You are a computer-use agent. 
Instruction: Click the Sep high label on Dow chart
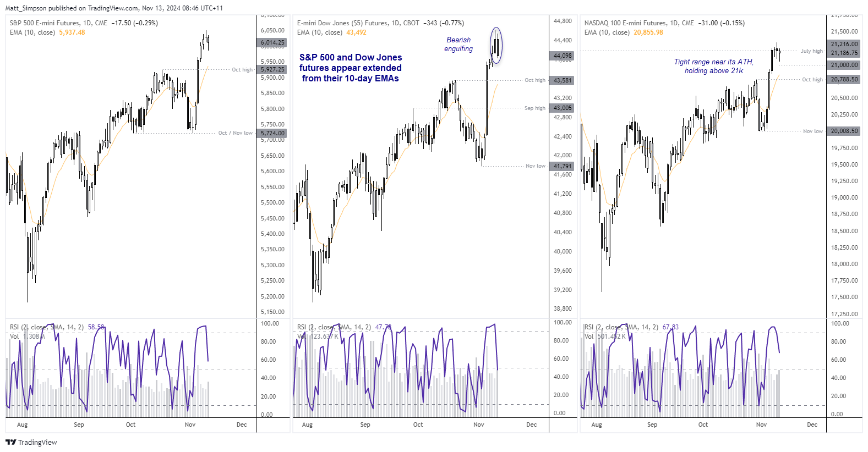tap(535, 108)
